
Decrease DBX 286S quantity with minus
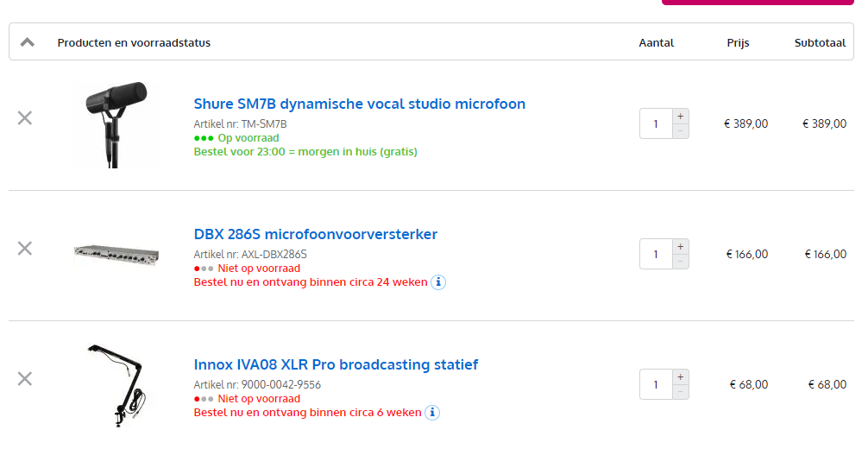point(680,262)
